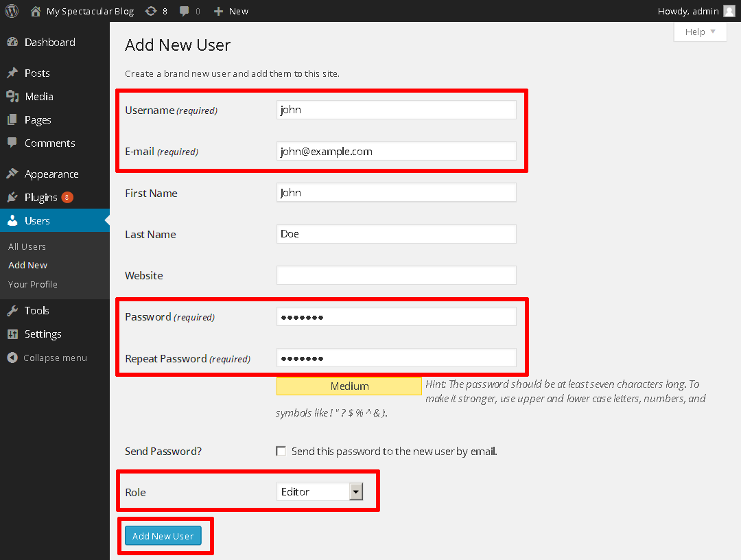Open the comments bubble icon in admin bar
Image resolution: width=741 pixels, height=560 pixels.
(x=185, y=11)
